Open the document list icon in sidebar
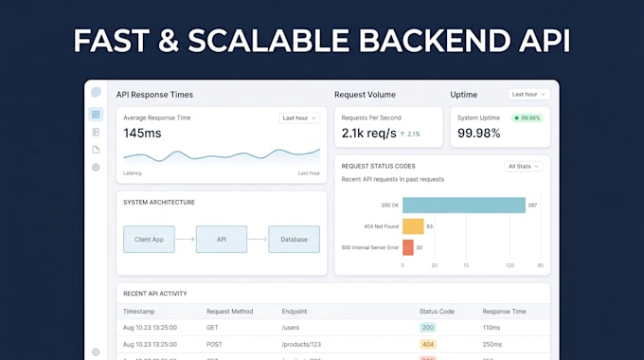 96,132
